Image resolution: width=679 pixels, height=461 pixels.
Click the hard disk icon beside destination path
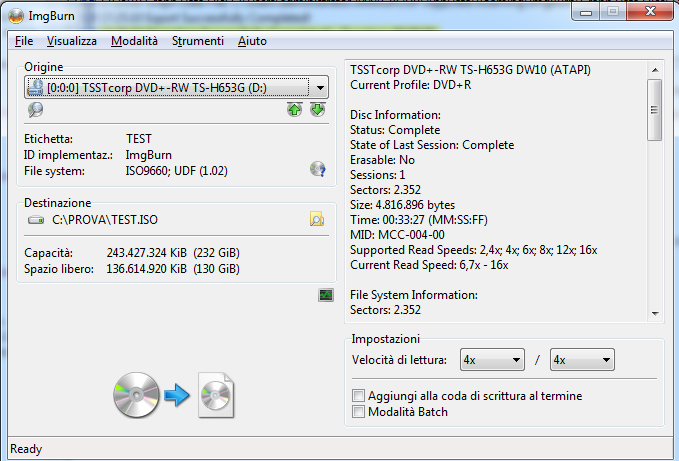pyautogui.click(x=36, y=220)
